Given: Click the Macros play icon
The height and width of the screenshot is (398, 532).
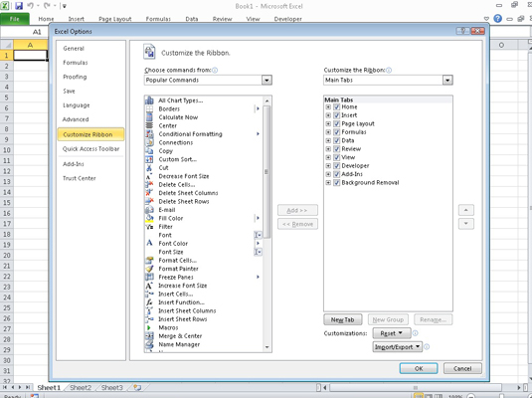Looking at the screenshot, I should (149, 327).
